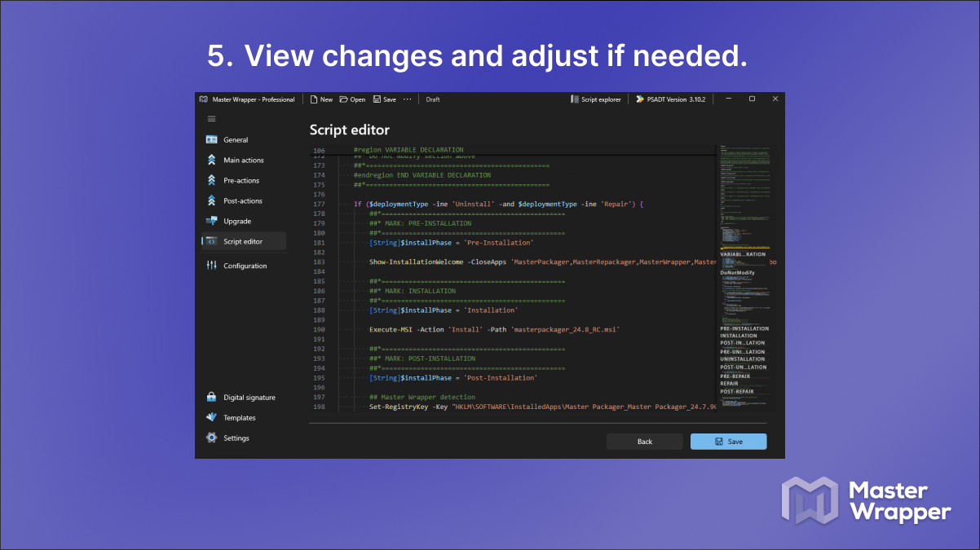Open the Templates page

coord(244,418)
